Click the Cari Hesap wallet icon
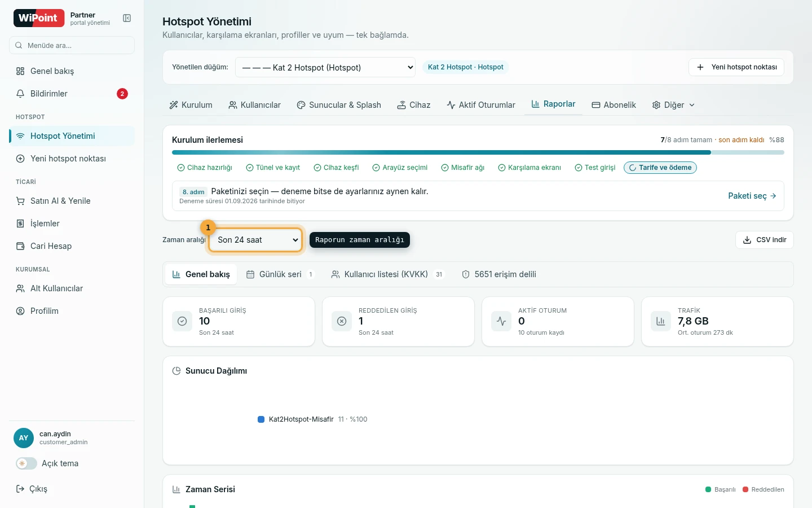The height and width of the screenshot is (508, 812). click(x=20, y=246)
